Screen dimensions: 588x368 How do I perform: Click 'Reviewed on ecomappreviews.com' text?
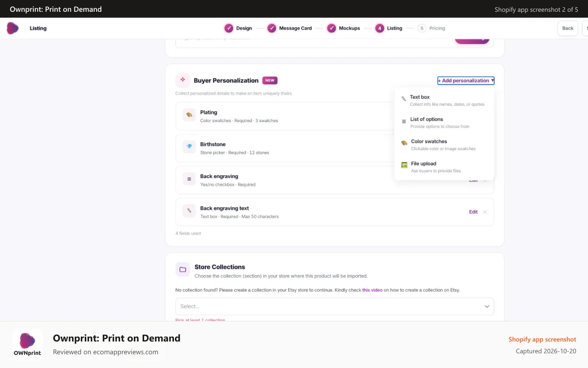click(105, 352)
